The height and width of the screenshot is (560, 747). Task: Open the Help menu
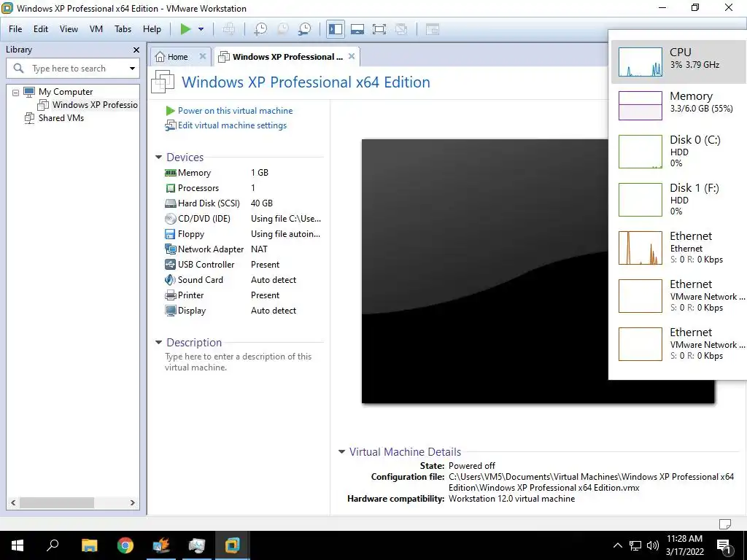coord(152,29)
